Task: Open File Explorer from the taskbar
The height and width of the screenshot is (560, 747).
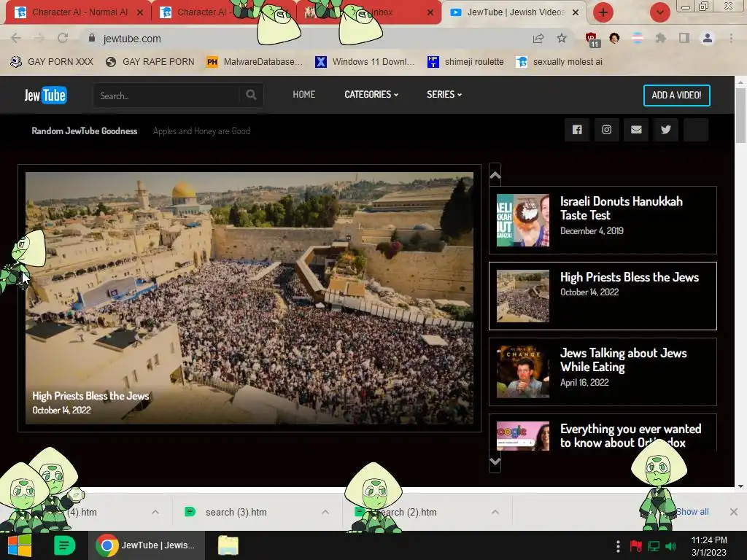Action: click(228, 545)
